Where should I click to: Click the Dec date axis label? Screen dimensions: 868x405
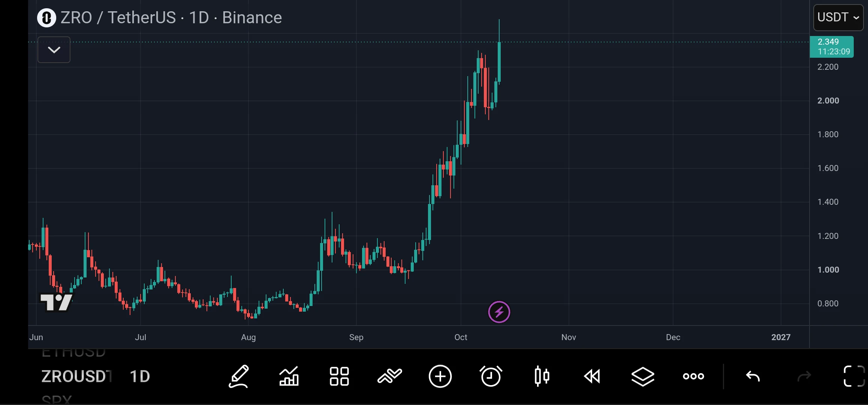point(673,337)
